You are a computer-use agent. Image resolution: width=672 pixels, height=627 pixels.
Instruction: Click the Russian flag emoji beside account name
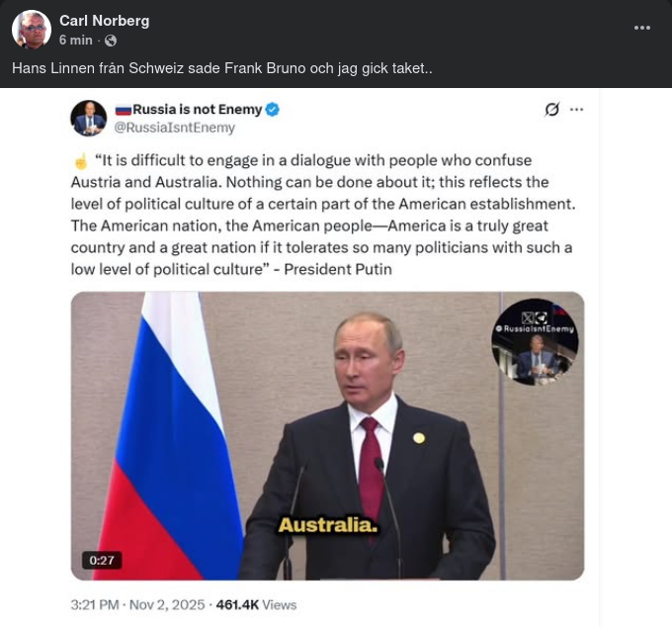(x=123, y=109)
